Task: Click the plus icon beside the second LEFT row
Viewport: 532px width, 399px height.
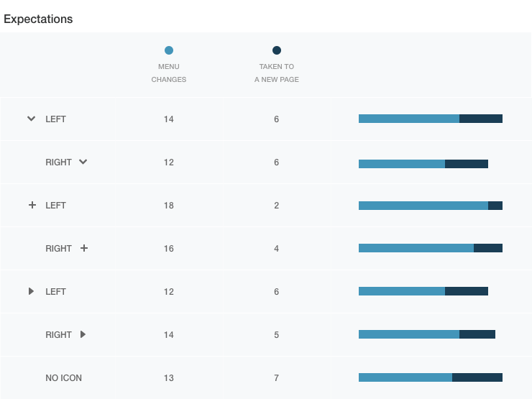Action: pos(32,205)
